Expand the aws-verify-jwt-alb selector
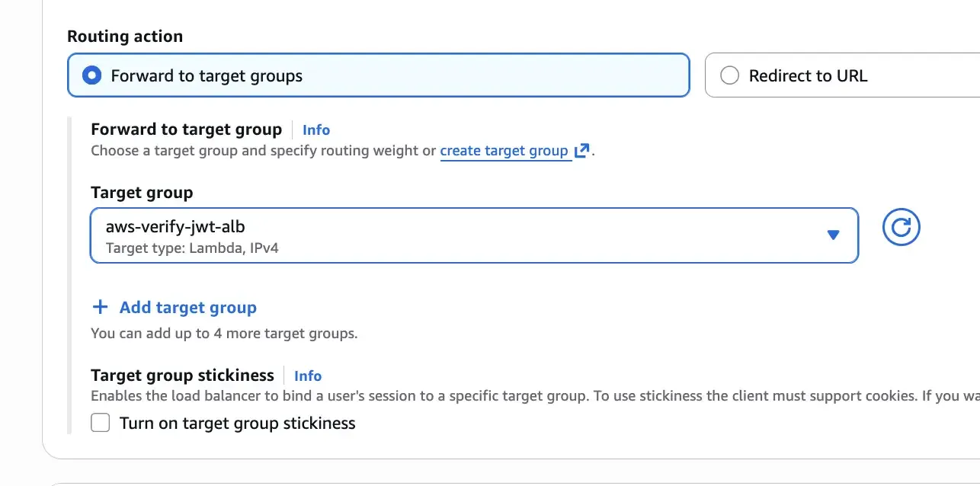Image resolution: width=980 pixels, height=486 pixels. (x=474, y=235)
